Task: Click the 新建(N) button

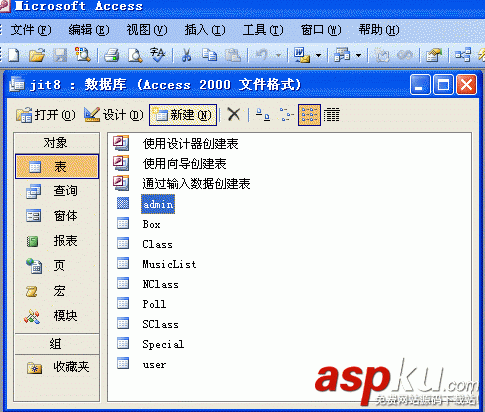Action: tap(183, 115)
